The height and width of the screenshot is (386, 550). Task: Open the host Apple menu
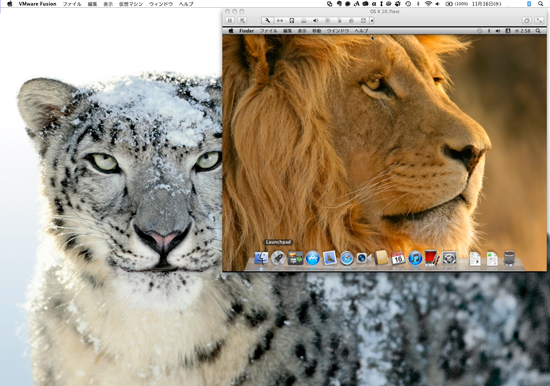[9, 4]
